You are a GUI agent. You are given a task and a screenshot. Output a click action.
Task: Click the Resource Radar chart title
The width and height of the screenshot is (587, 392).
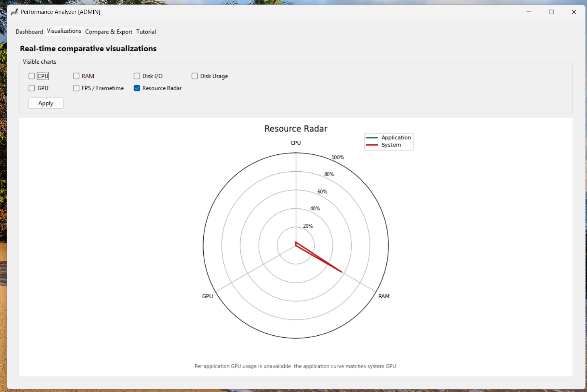pos(296,128)
